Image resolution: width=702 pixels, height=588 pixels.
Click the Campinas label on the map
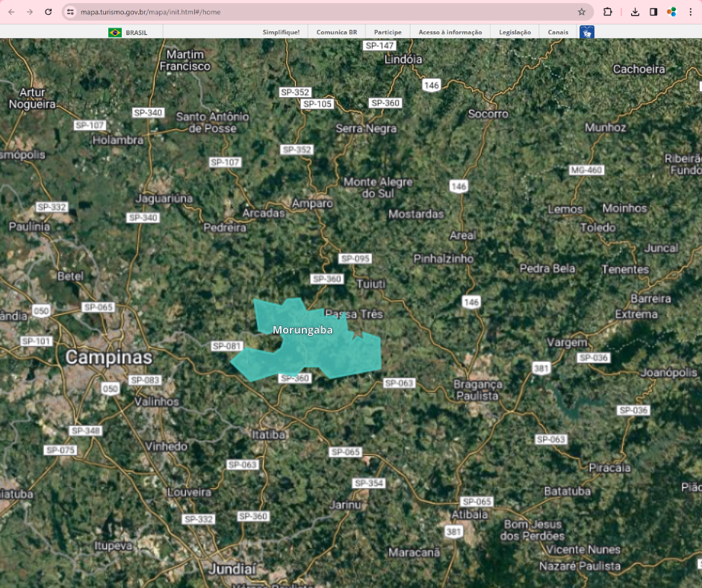coord(108,357)
